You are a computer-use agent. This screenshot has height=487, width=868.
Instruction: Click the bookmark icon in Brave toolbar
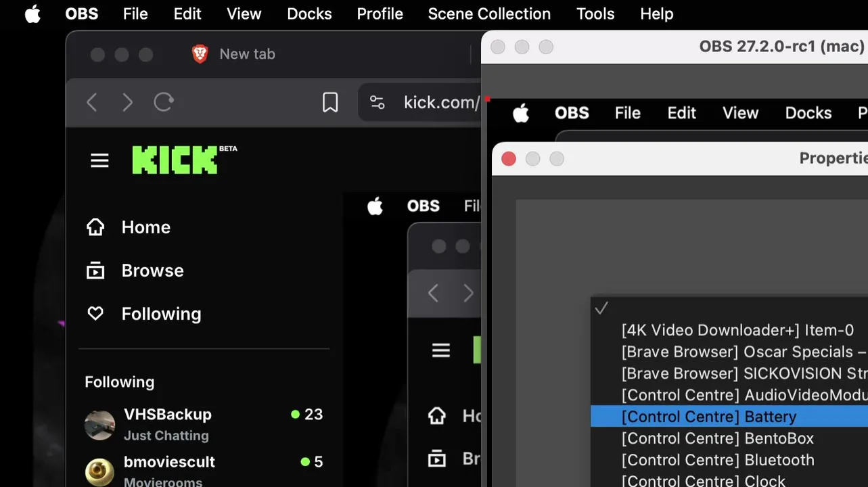point(330,102)
